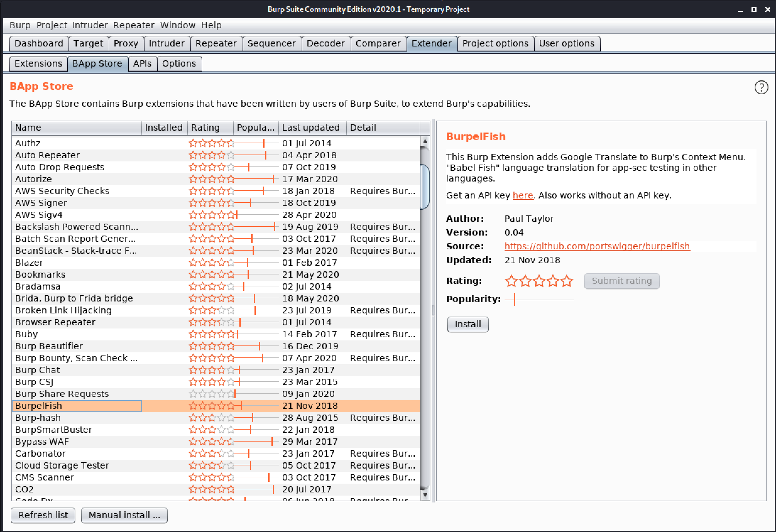Viewport: 776px width, 532px height.
Task: Select the Bypass WAF row
Action: click(x=216, y=442)
